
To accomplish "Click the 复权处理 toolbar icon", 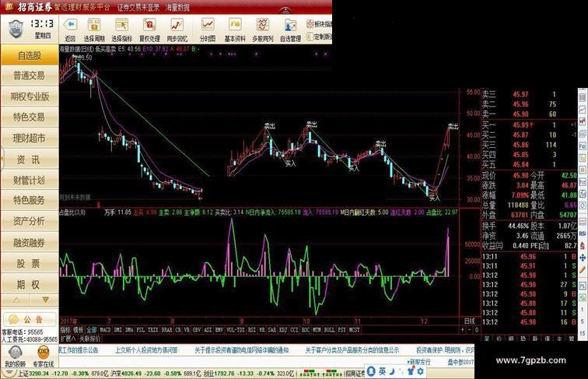I will click(149, 25).
